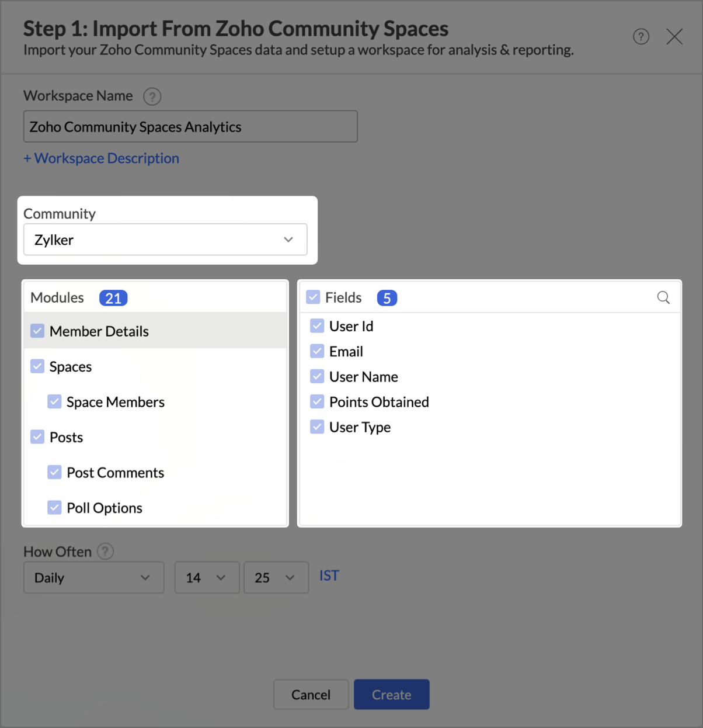Viewport: 703px width, 728px height.
Task: Select the Spaces module in list
Action: click(x=71, y=367)
